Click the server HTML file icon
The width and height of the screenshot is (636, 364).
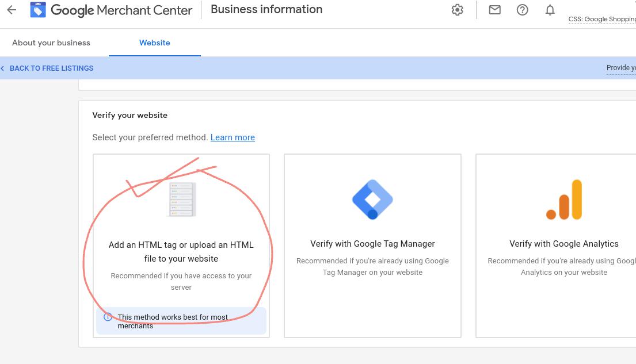[x=181, y=199]
